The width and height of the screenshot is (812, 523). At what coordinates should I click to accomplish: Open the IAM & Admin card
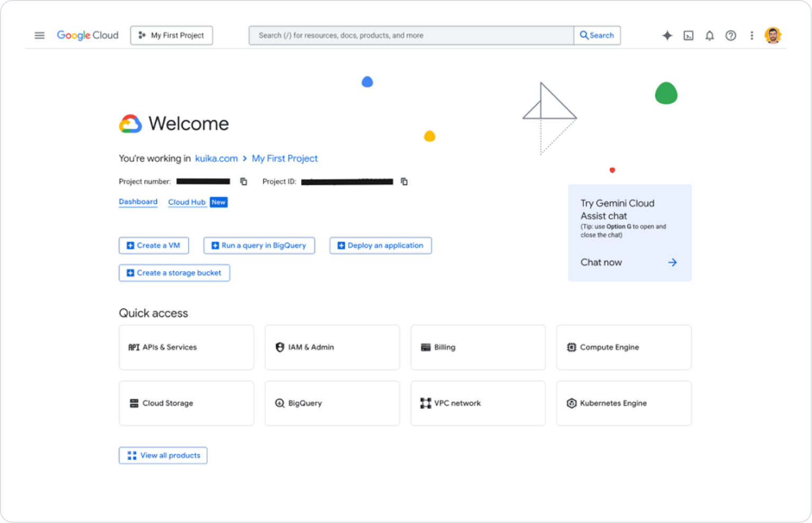pos(332,347)
